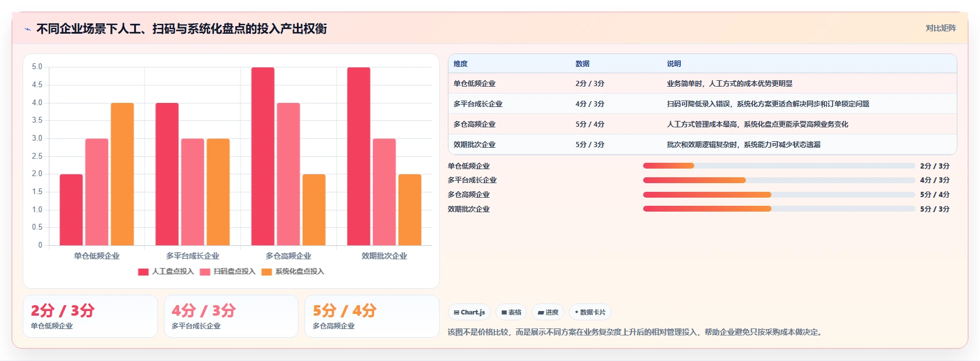Click the 单仓低频企业 progress bar
Viewport: 980px width, 361px height.
click(779, 166)
